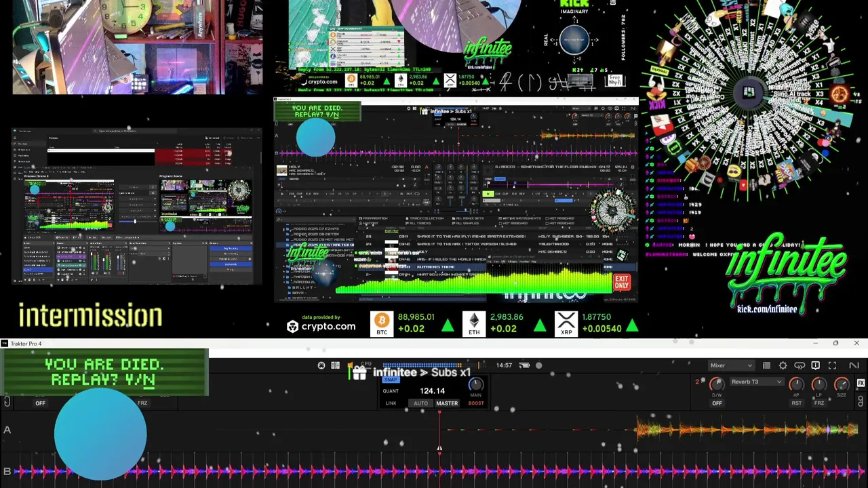Open Traktor Preferences gear icon
Viewport: 868px width, 488px height.
click(783, 365)
